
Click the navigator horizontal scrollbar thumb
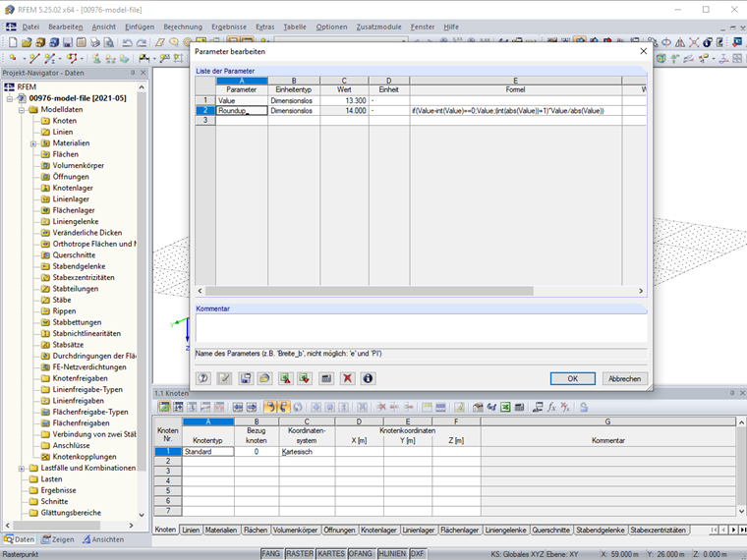56,526
